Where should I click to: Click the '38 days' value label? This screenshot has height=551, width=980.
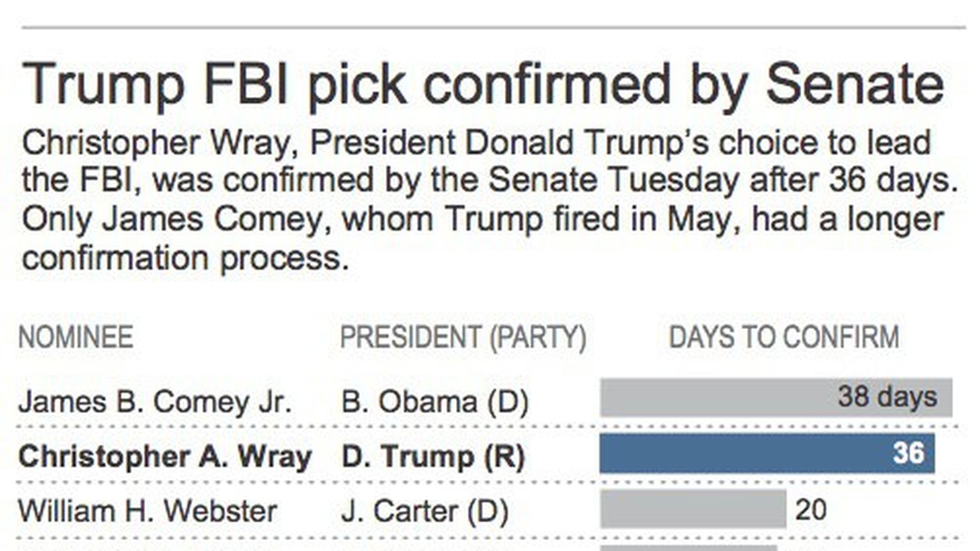coord(887,396)
